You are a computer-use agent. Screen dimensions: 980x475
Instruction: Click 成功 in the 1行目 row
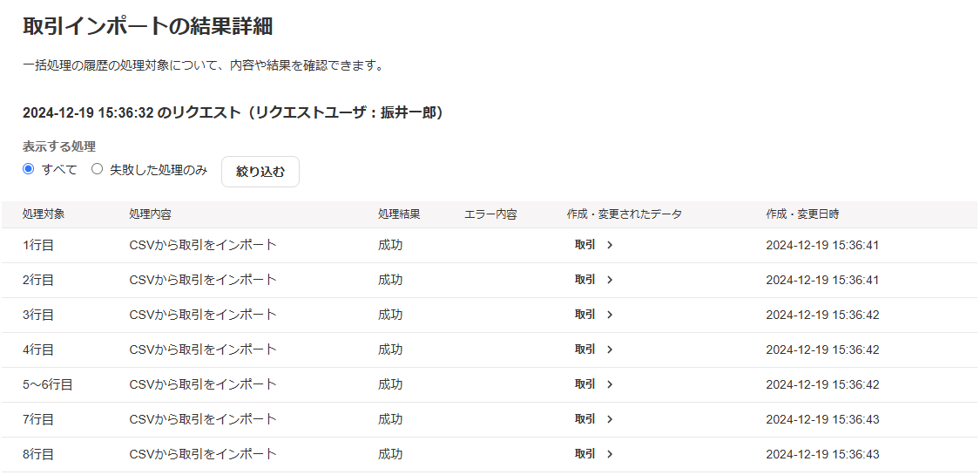point(390,245)
